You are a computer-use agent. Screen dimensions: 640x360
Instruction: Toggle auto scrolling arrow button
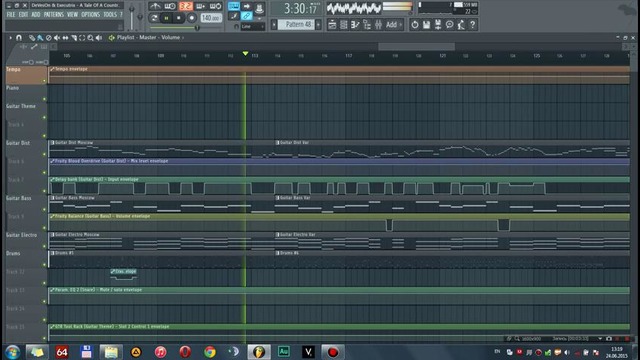(247, 6)
